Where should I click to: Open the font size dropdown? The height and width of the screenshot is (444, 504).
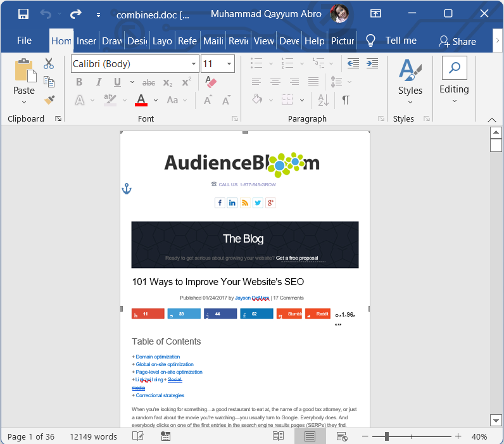click(229, 64)
